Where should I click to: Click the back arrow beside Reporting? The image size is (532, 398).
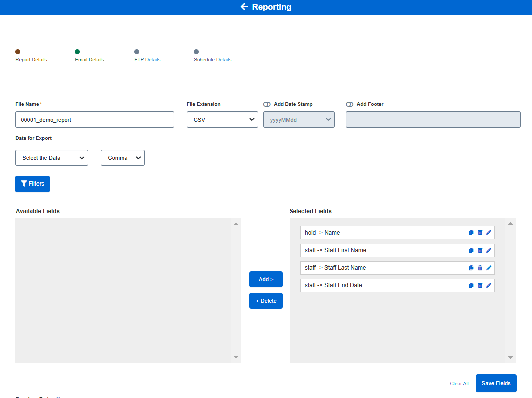[x=244, y=7]
